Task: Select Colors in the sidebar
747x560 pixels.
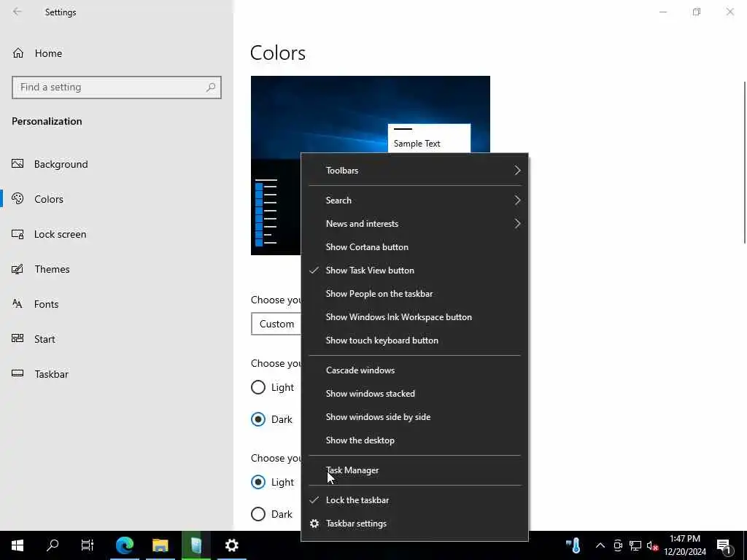Action: 117,199
